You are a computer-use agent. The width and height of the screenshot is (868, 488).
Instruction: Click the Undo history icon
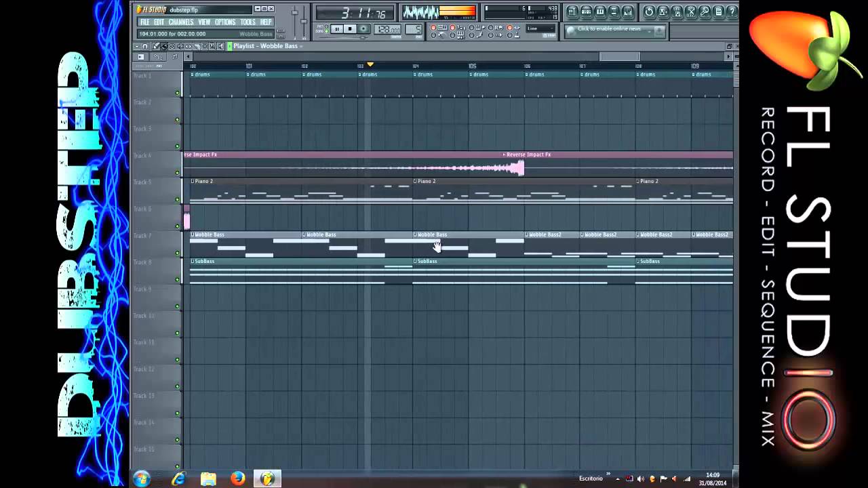point(649,12)
